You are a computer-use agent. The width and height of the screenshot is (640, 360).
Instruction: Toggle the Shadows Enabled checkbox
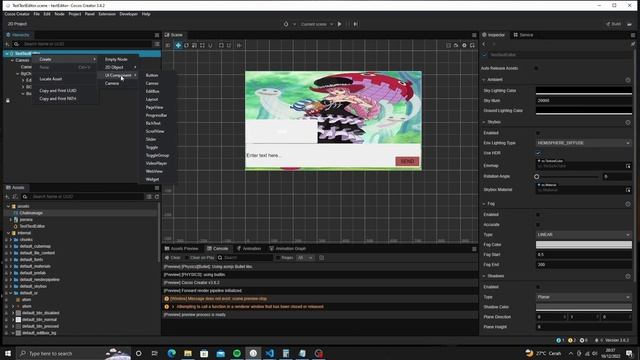(538, 287)
